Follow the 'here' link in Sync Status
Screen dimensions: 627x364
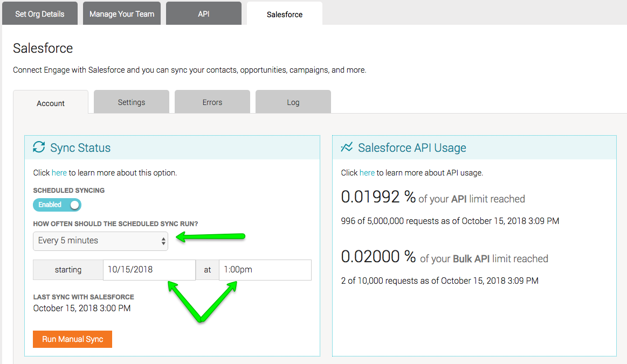point(59,173)
